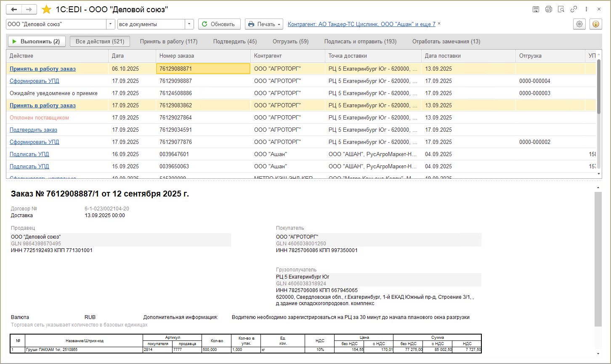
Task: Clear the Контрагент filter with the x
Action: 439,24
